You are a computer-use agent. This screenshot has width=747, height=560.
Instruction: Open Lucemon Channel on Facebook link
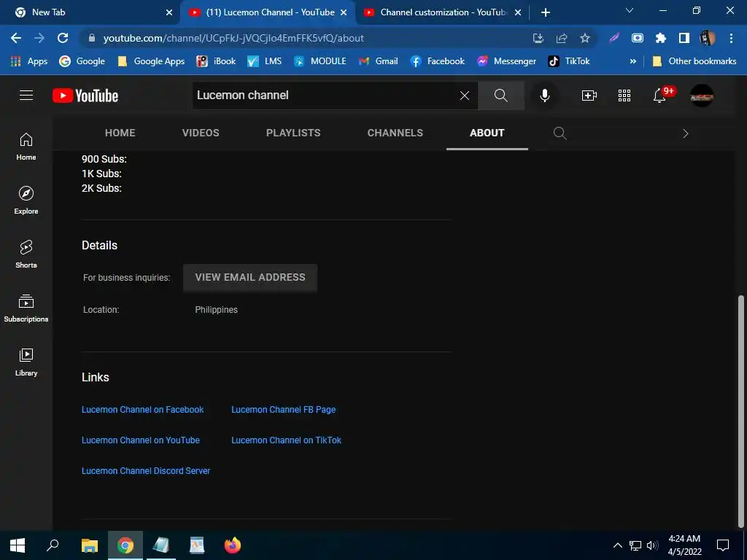[x=142, y=410]
